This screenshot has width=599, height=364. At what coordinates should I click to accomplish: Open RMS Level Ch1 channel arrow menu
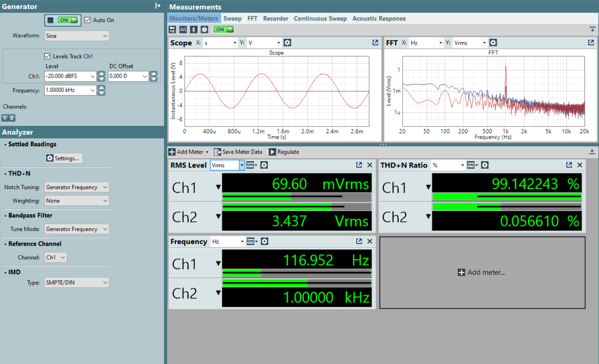[218, 187]
